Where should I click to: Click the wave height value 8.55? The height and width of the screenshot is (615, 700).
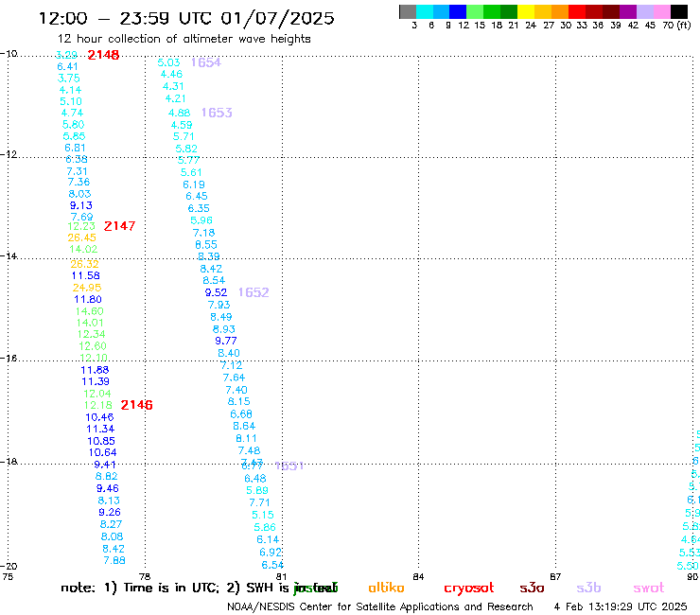(206, 245)
